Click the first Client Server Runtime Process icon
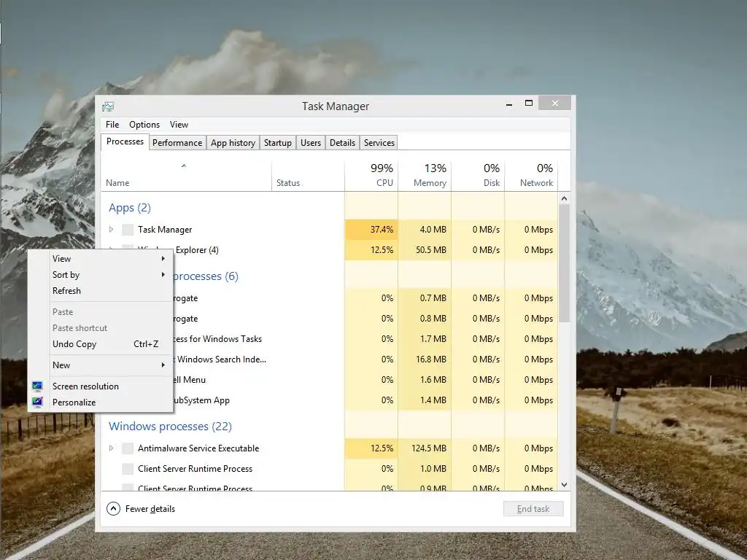 [128, 469]
